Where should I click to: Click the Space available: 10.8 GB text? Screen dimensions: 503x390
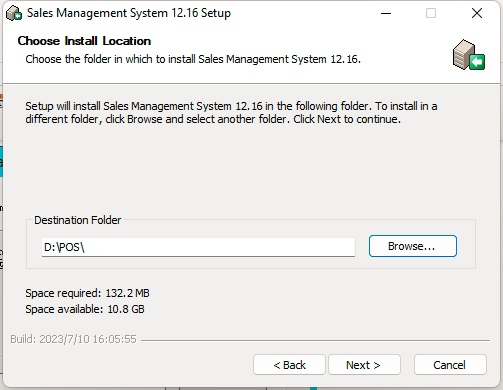tap(85, 309)
